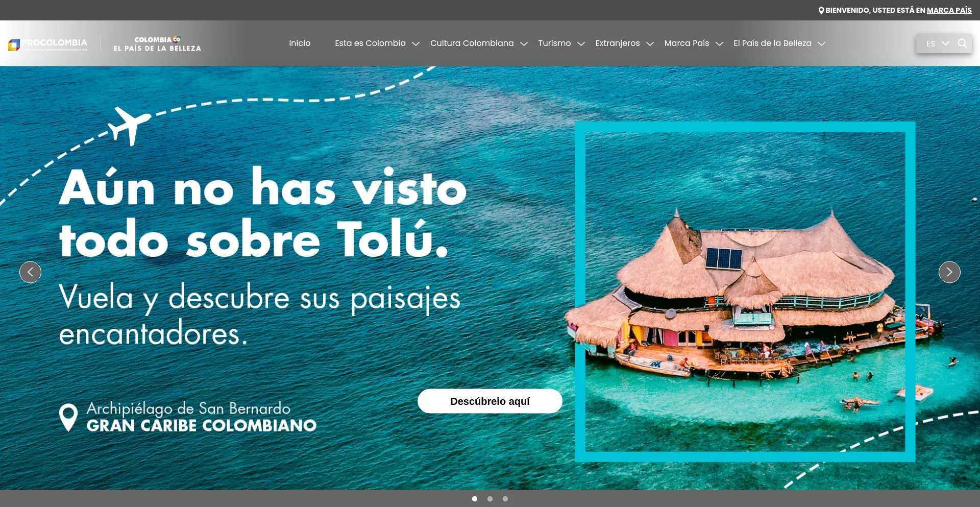Click the location pin beside BIENVENIDO
This screenshot has width=980, height=507.
pyautogui.click(x=821, y=10)
